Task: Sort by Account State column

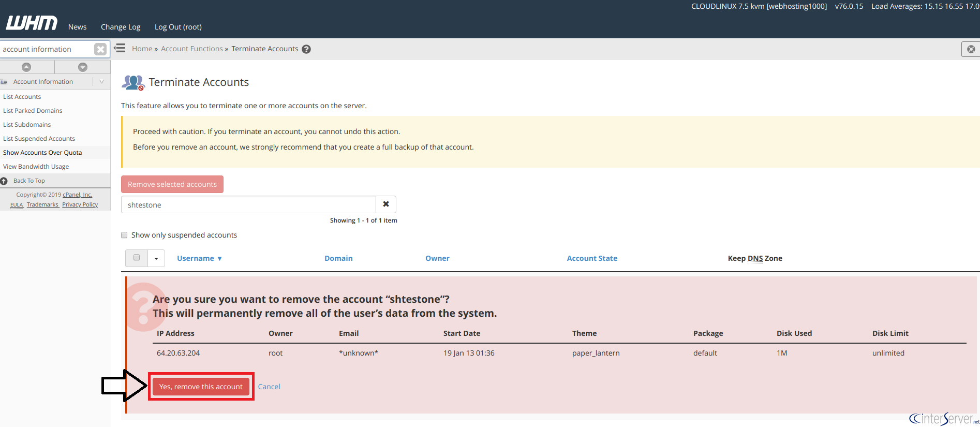Action: [x=592, y=258]
